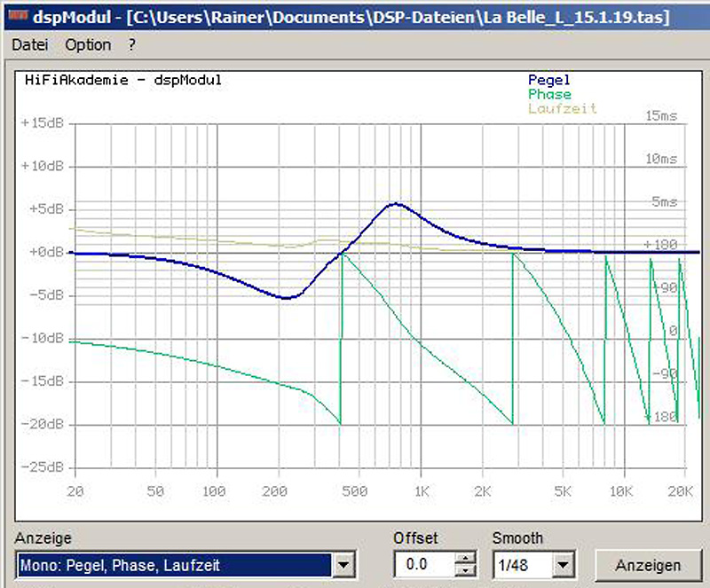Open the Datei menu

coord(30,45)
